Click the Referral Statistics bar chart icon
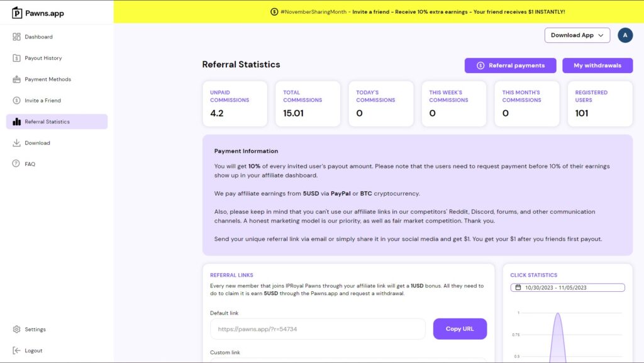 coord(16,121)
